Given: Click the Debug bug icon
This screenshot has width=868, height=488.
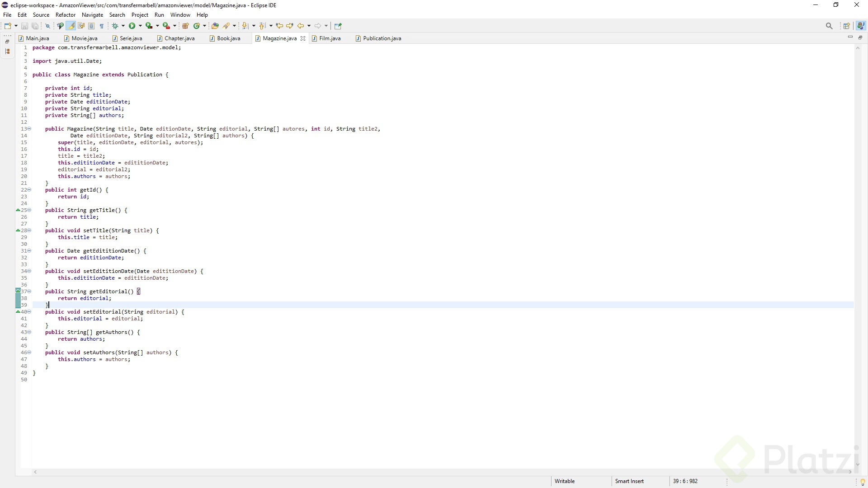Looking at the screenshot, I should [115, 26].
